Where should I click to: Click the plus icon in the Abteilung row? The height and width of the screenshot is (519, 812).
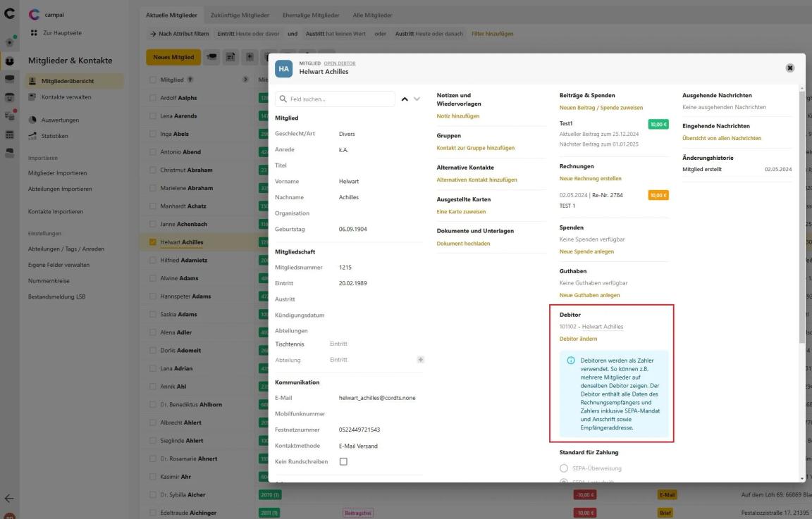[421, 360]
